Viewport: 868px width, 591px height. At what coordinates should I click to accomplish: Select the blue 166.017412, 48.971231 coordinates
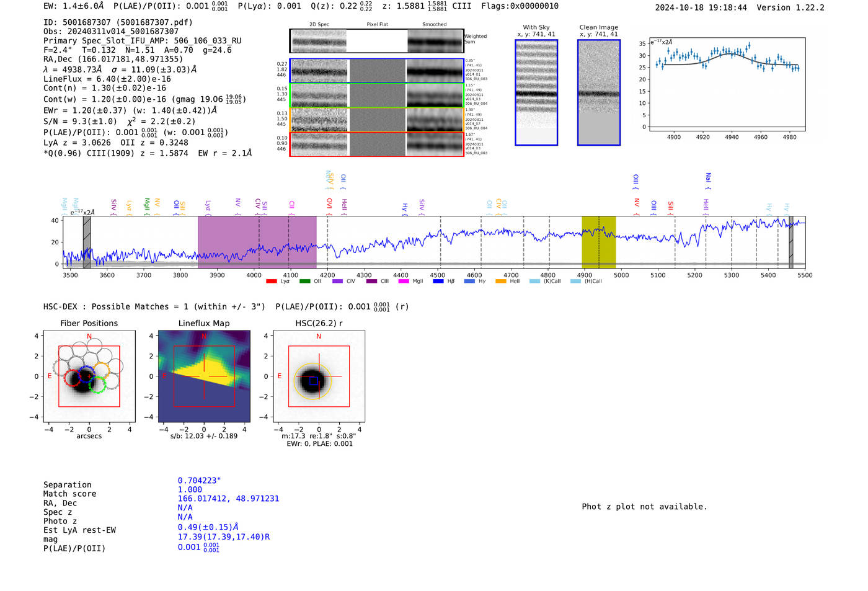click(228, 499)
